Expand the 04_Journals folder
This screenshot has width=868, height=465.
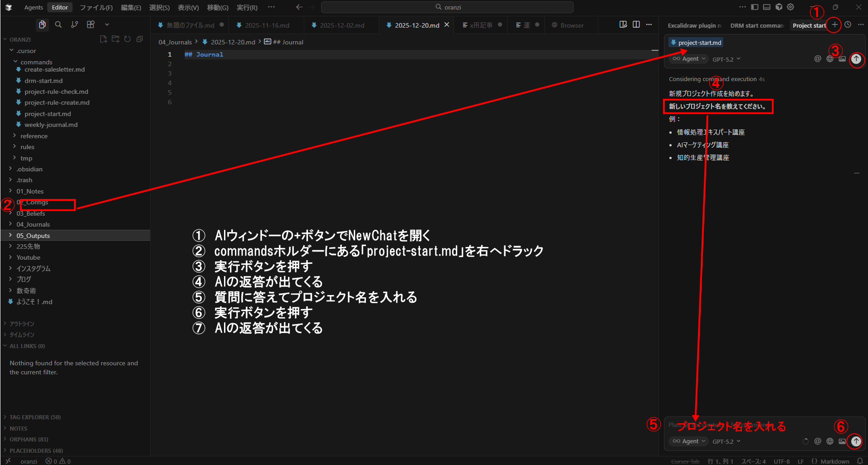(x=33, y=224)
